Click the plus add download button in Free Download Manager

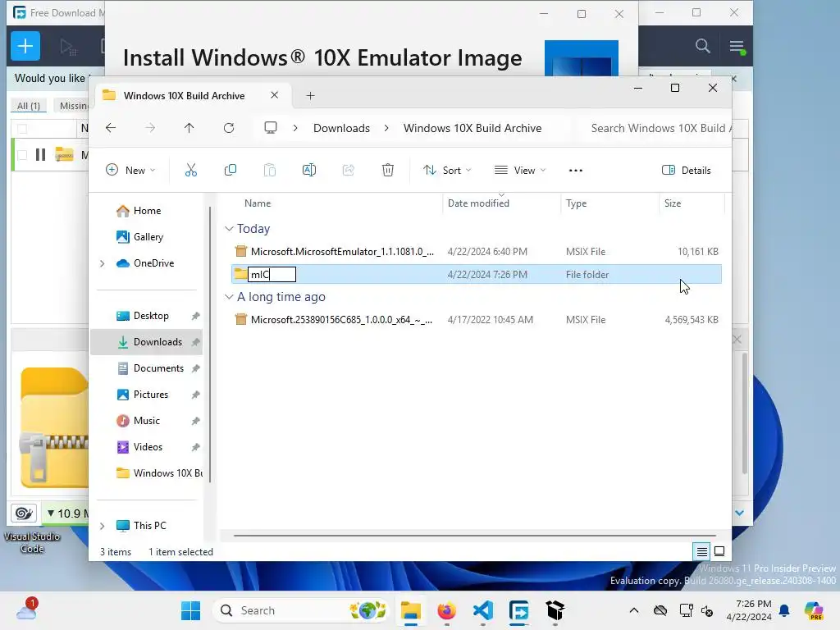[25, 46]
